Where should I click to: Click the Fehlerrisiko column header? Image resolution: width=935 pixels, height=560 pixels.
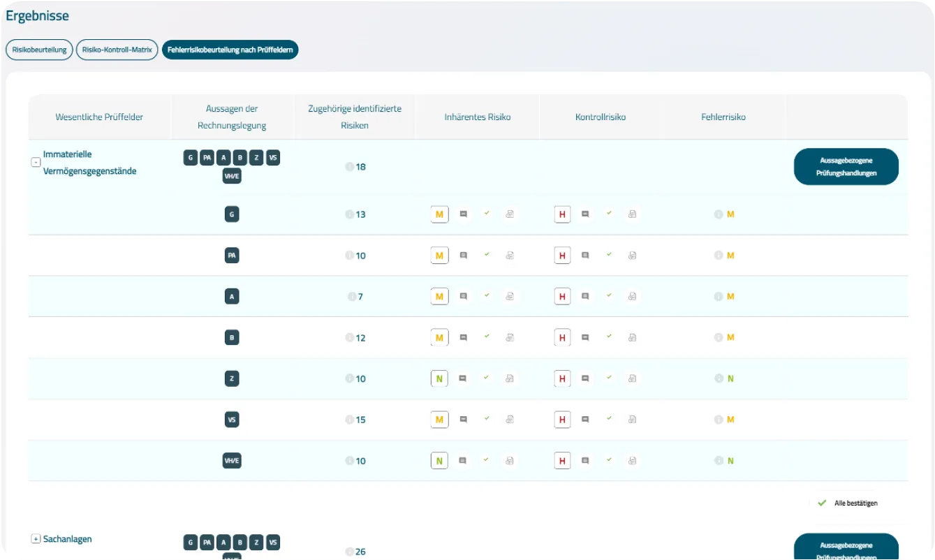coord(723,117)
